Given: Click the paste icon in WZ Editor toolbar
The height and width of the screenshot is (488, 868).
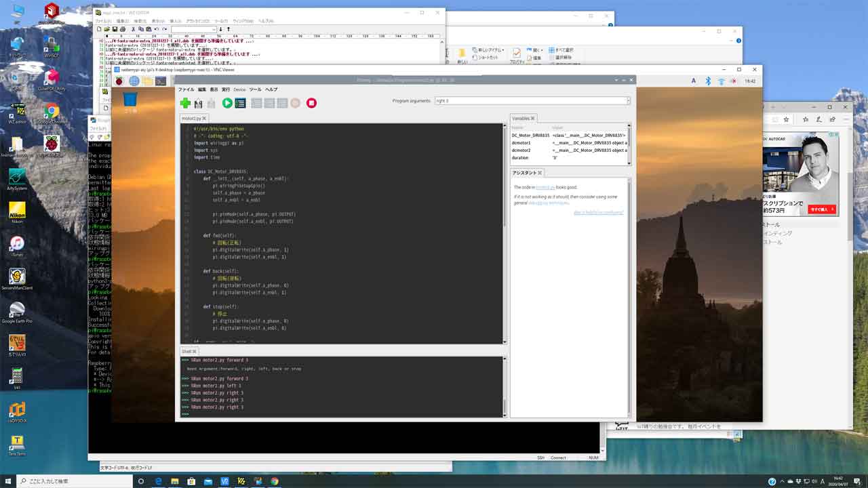Looking at the screenshot, I should point(148,28).
